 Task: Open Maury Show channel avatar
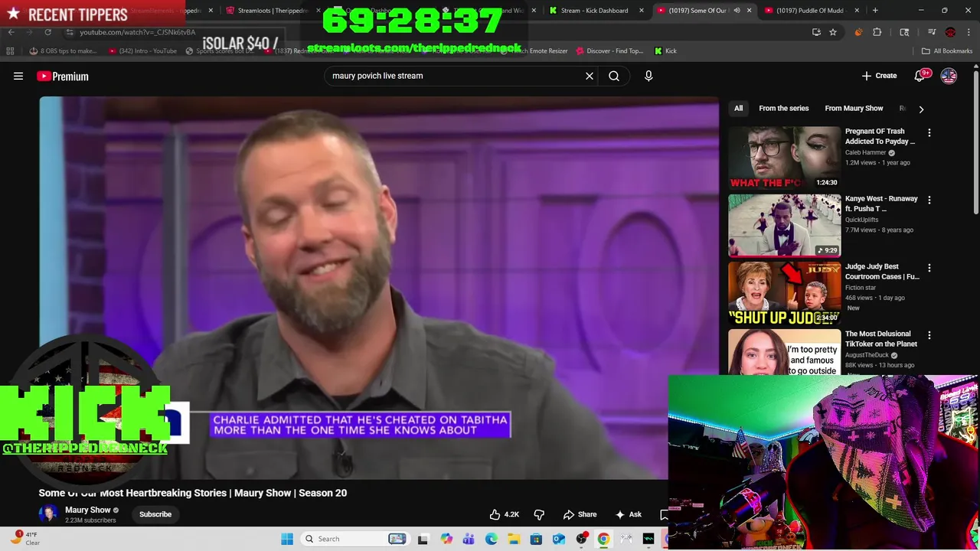click(x=47, y=514)
